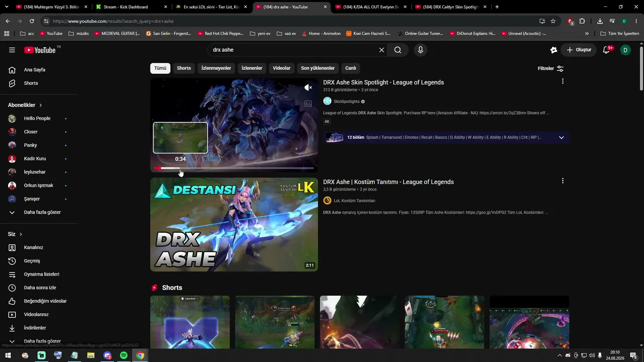
Task: Open more options for DRX Ashe Skin Spotlight
Action: [x=562, y=81]
